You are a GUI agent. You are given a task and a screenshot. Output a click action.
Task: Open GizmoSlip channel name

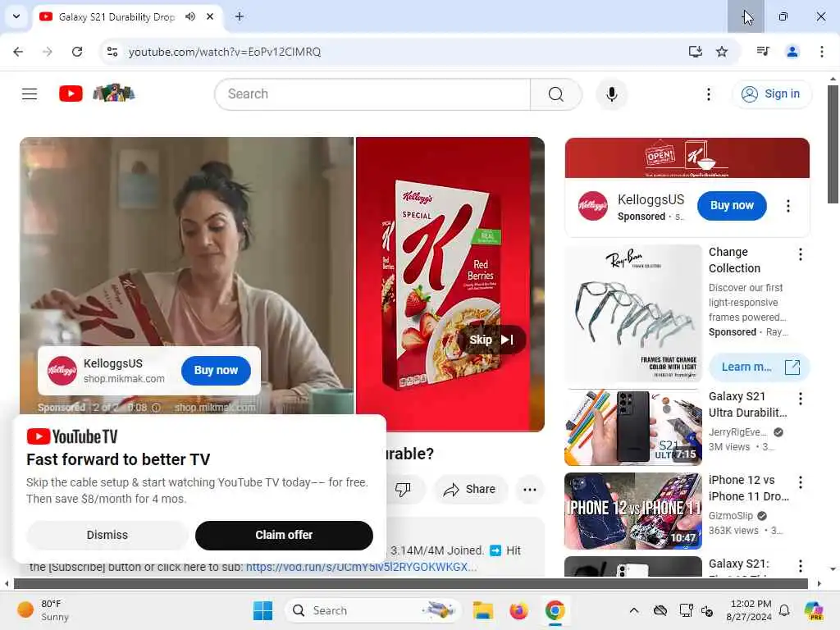[x=731, y=516]
